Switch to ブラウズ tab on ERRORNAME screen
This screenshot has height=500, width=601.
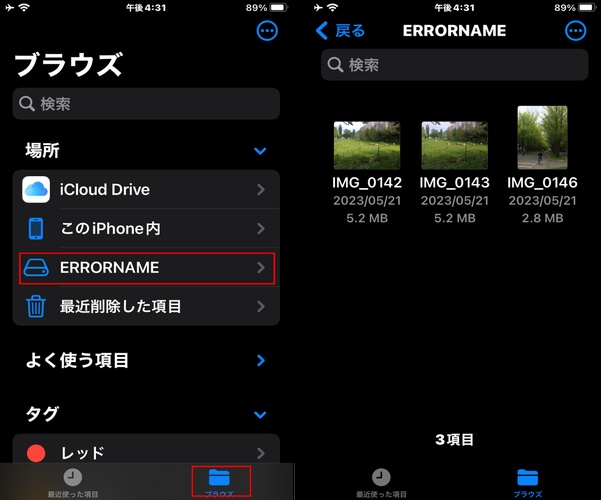pyautogui.click(x=528, y=482)
